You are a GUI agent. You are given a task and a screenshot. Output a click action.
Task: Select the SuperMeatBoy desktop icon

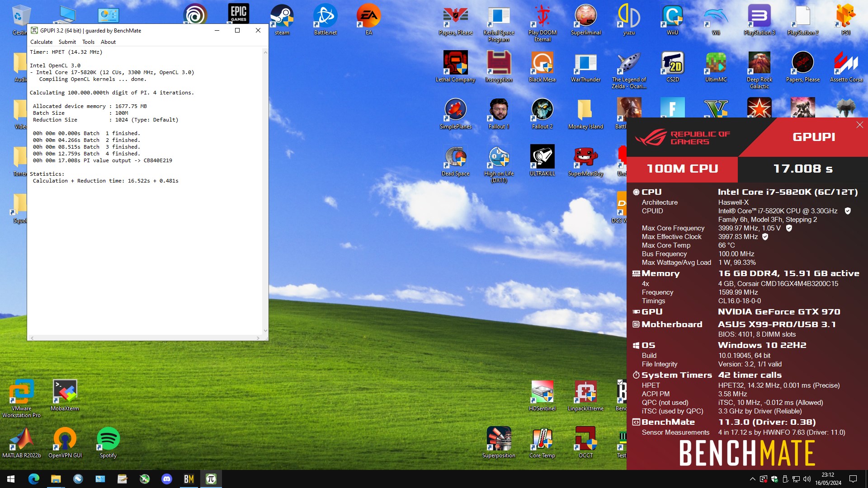pos(585,161)
